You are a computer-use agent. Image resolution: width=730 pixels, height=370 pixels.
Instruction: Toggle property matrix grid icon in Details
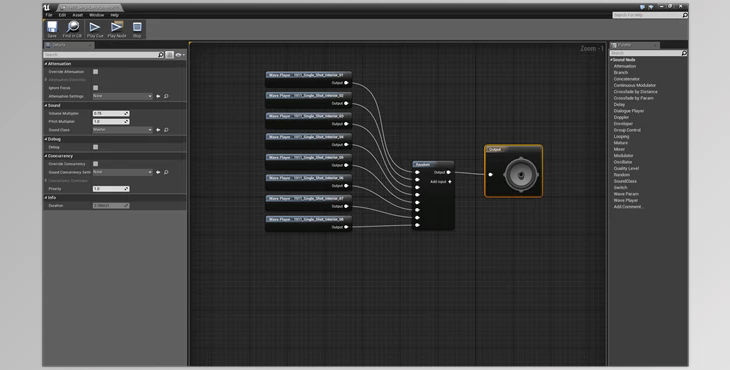coord(169,55)
